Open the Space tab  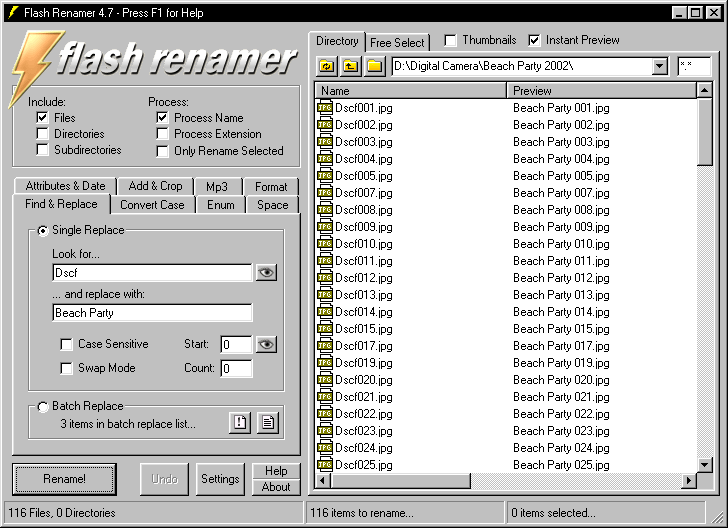[x=273, y=205]
